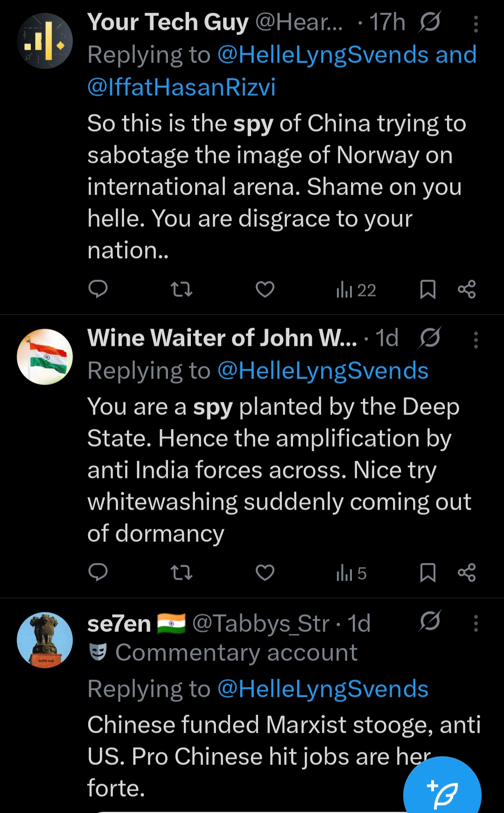Bookmark Wine Waiter of John W tweet

click(x=428, y=573)
